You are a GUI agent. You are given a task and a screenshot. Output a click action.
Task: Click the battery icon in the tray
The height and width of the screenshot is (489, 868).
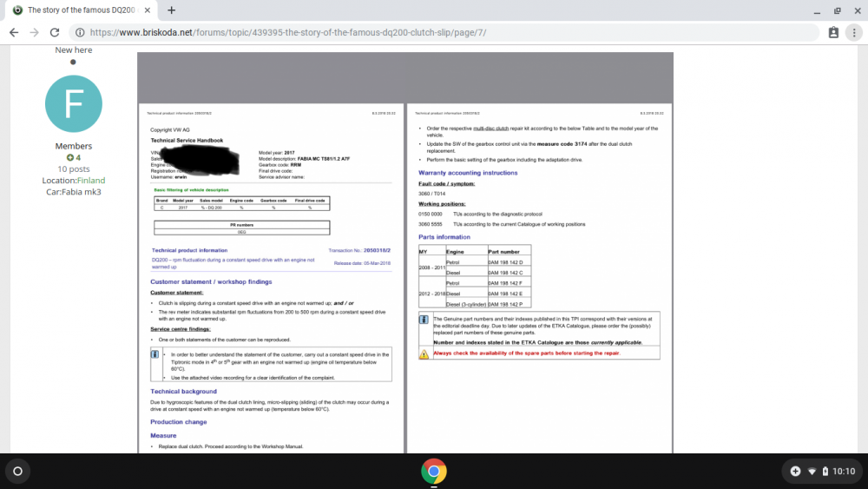[x=825, y=472]
